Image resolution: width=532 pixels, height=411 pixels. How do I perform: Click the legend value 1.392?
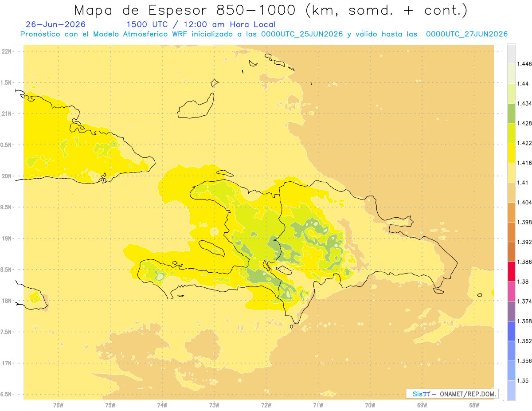[x=524, y=242]
